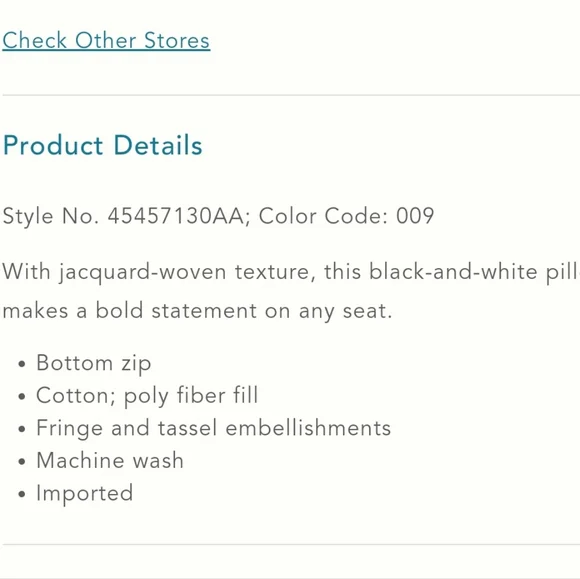
Task: Select the Product Details heading
Action: point(102,145)
